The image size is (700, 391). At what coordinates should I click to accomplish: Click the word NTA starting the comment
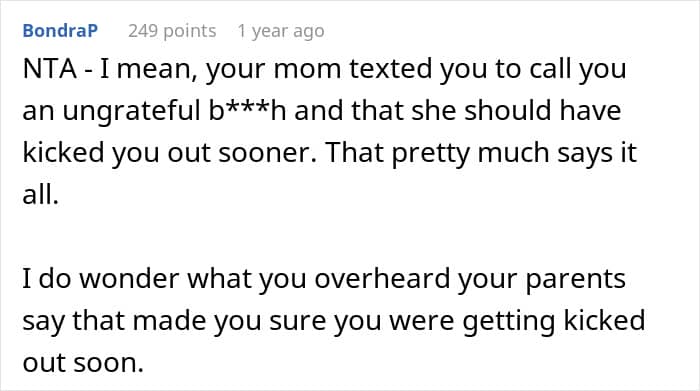pos(50,69)
